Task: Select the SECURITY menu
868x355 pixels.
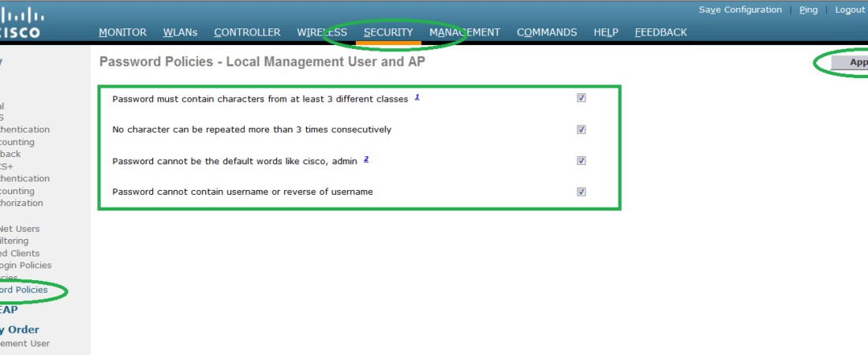Action: [388, 32]
